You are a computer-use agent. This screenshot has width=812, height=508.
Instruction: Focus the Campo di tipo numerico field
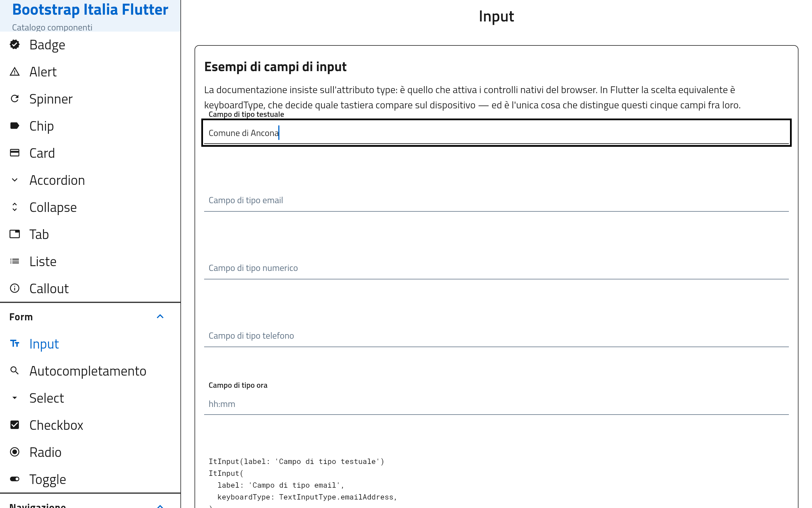click(496, 268)
